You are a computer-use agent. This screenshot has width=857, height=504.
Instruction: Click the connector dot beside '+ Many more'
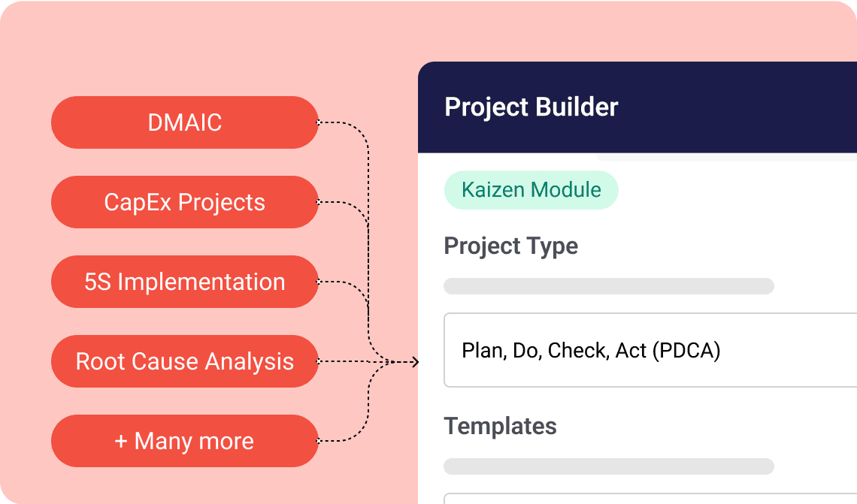tap(319, 441)
